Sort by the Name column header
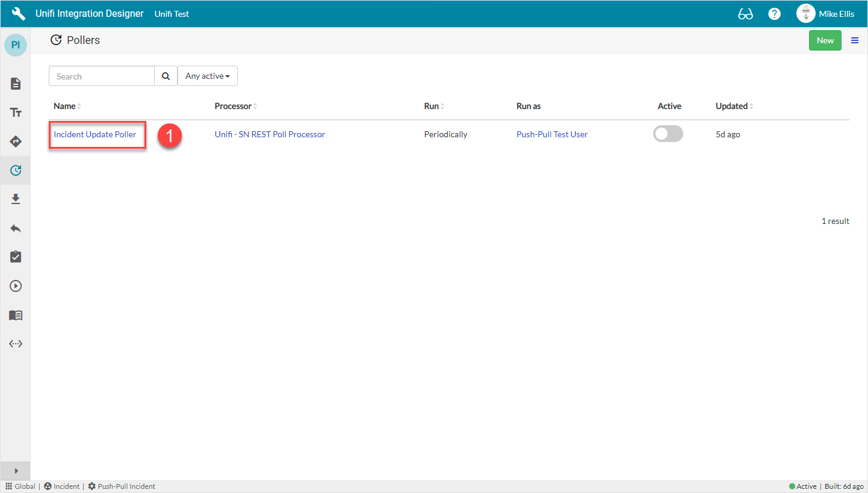 (65, 106)
